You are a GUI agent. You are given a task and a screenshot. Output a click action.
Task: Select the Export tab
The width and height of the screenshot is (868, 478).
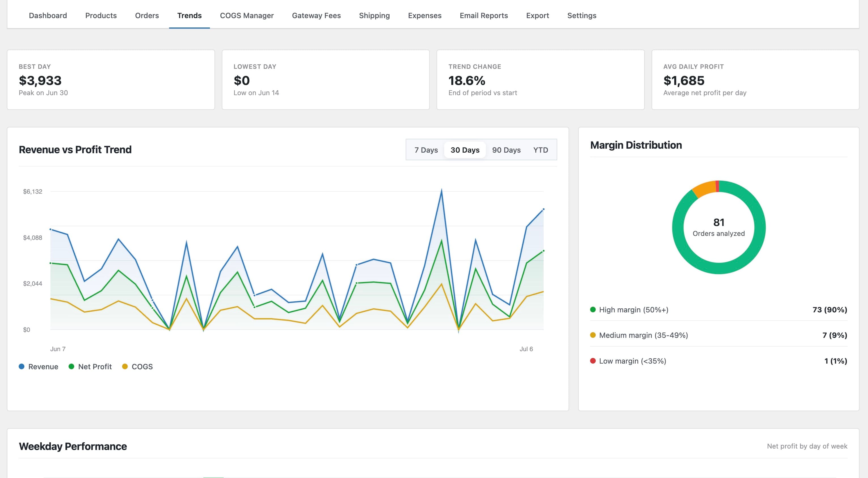point(537,16)
